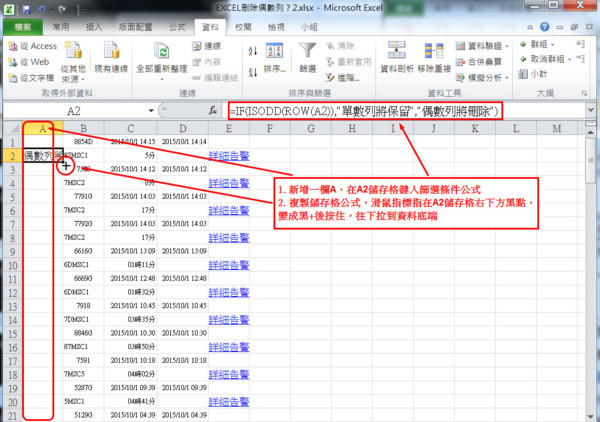The image size is (600, 422).
Task: Click the vertical scrollbar up arrow
Action: (590, 132)
